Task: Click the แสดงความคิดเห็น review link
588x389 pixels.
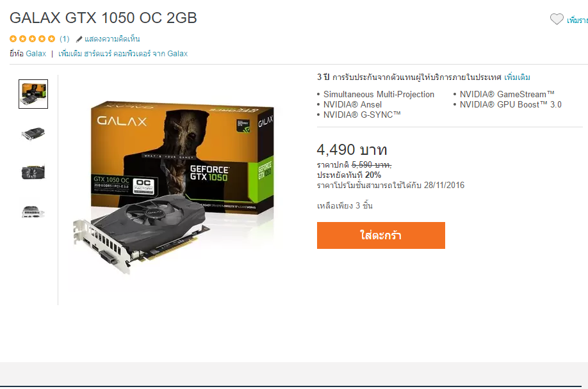Action: pos(112,39)
